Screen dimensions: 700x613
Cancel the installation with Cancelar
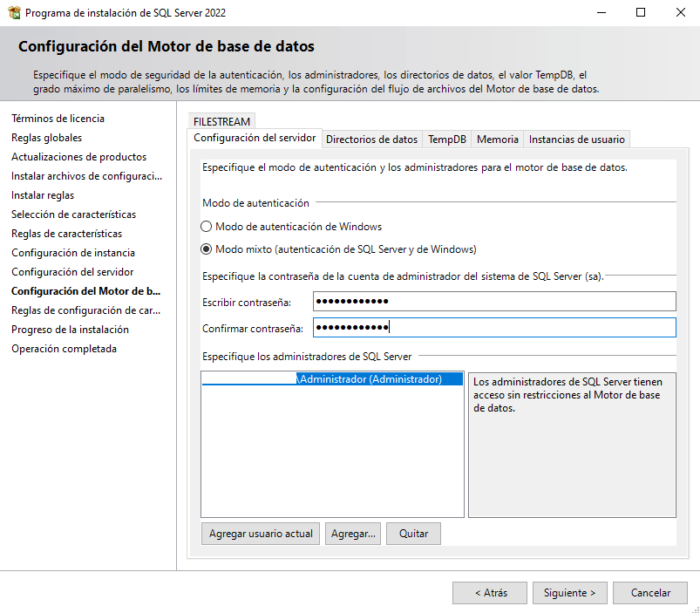tap(650, 593)
